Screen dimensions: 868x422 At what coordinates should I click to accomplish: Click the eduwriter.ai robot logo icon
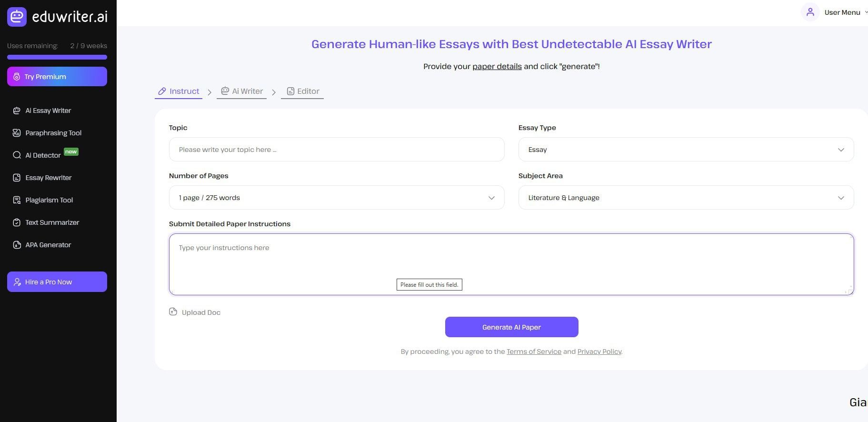[17, 17]
